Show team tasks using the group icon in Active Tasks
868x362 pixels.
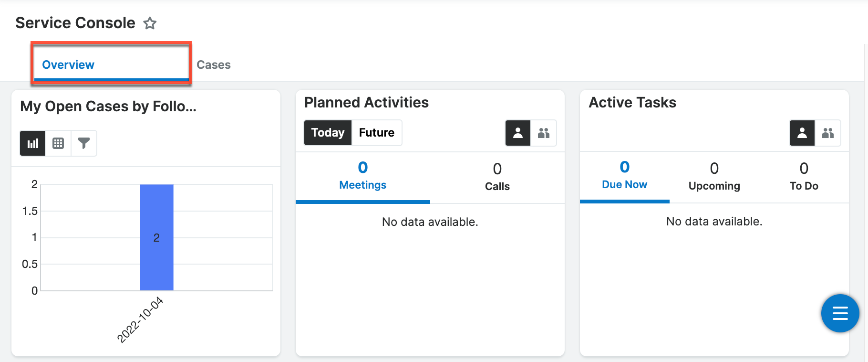(x=828, y=133)
